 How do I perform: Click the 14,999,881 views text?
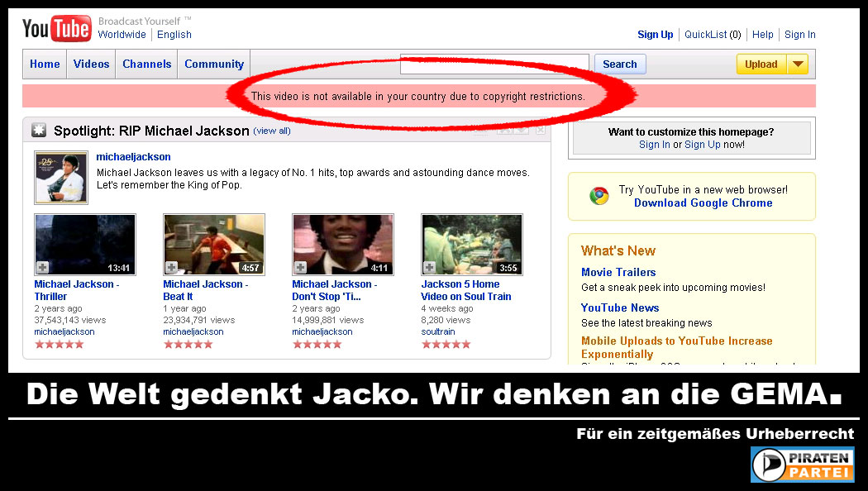pos(327,320)
